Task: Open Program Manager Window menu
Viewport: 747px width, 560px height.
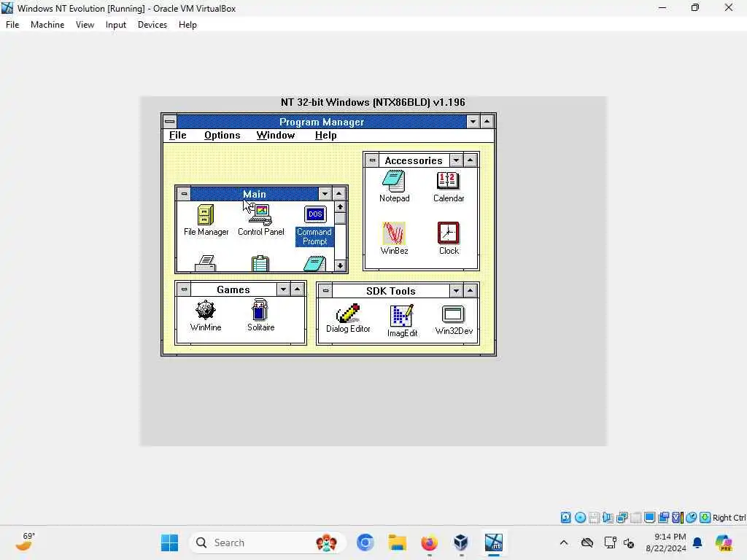Action: tap(275, 135)
